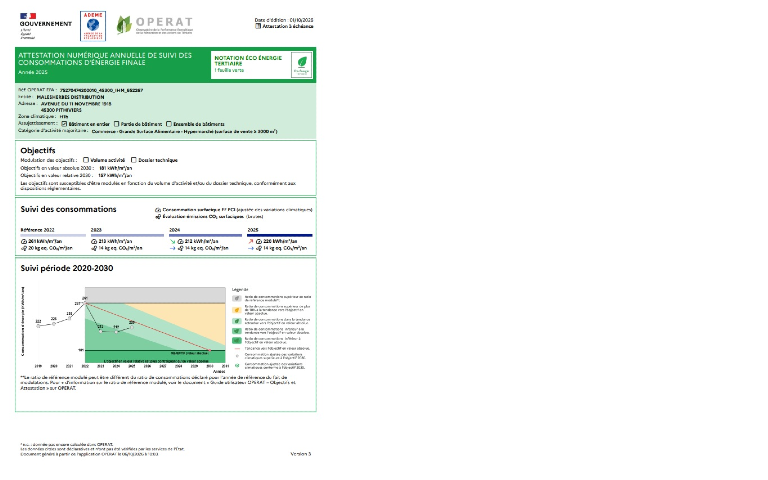This screenshot has width=768, height=480.
Task: Click the French Gouvernement flag logo
Action: pos(28,16)
